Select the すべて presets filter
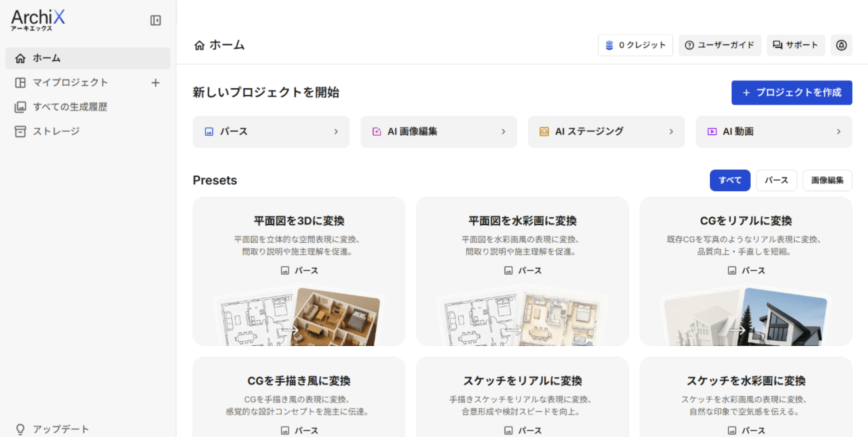 point(730,180)
